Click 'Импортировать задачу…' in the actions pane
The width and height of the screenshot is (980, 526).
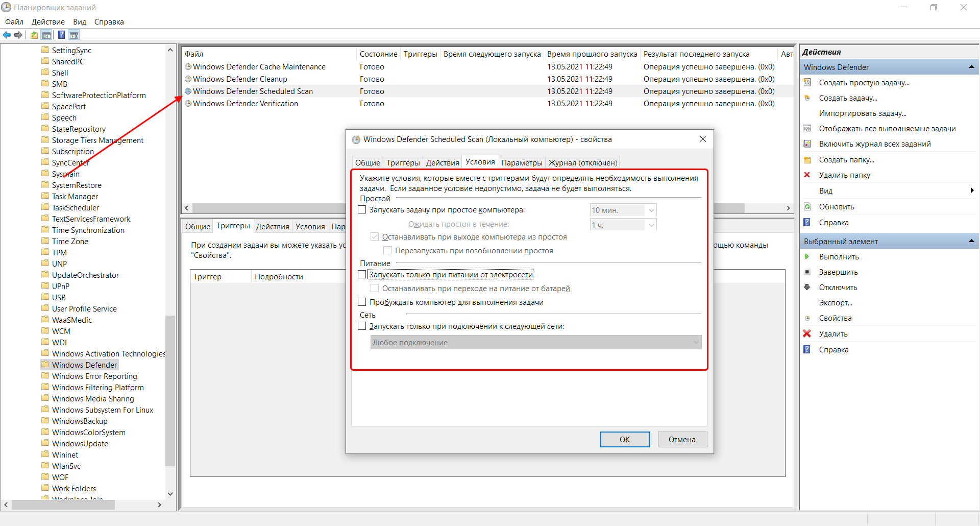(863, 113)
